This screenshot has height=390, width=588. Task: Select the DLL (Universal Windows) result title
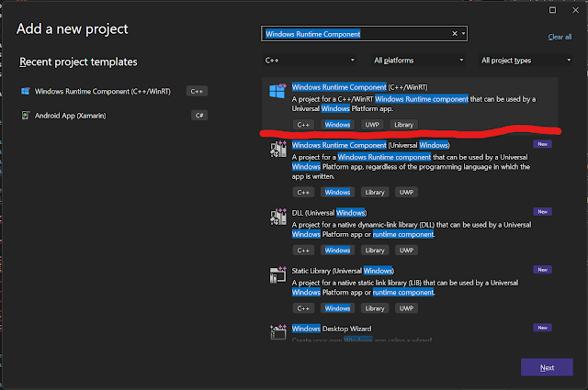click(329, 213)
